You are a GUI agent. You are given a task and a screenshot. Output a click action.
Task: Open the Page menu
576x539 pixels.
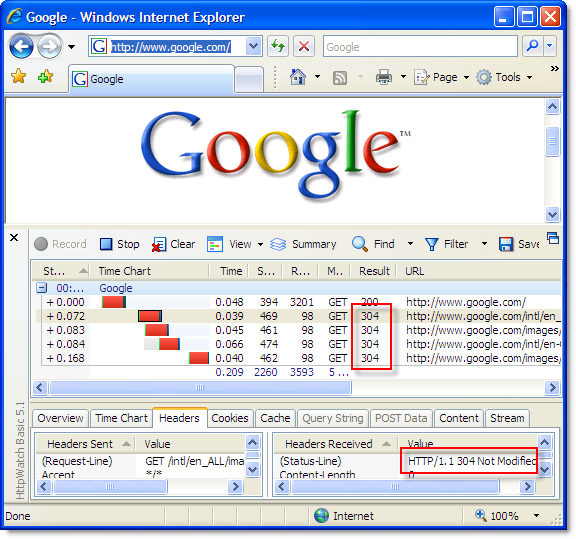click(442, 77)
